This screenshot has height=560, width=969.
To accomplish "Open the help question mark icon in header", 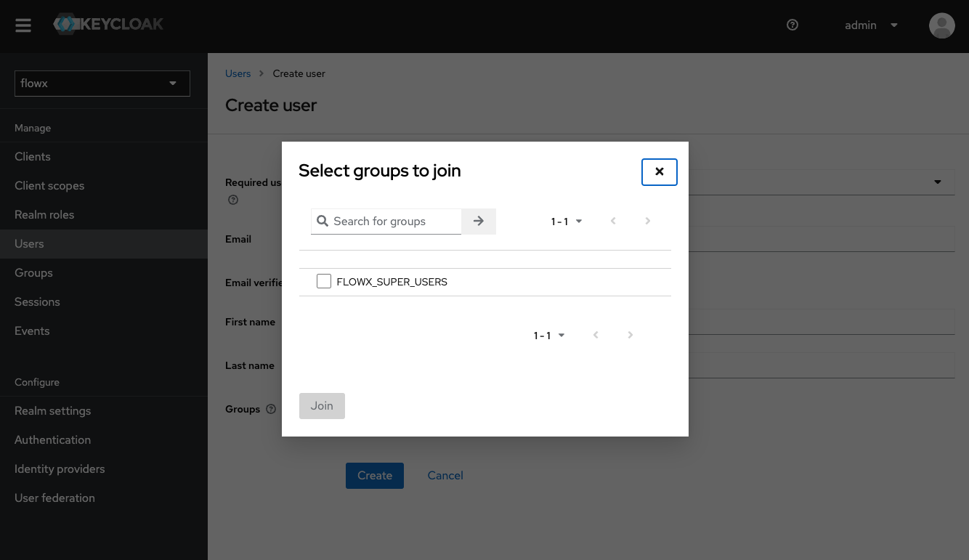I will pyautogui.click(x=792, y=25).
